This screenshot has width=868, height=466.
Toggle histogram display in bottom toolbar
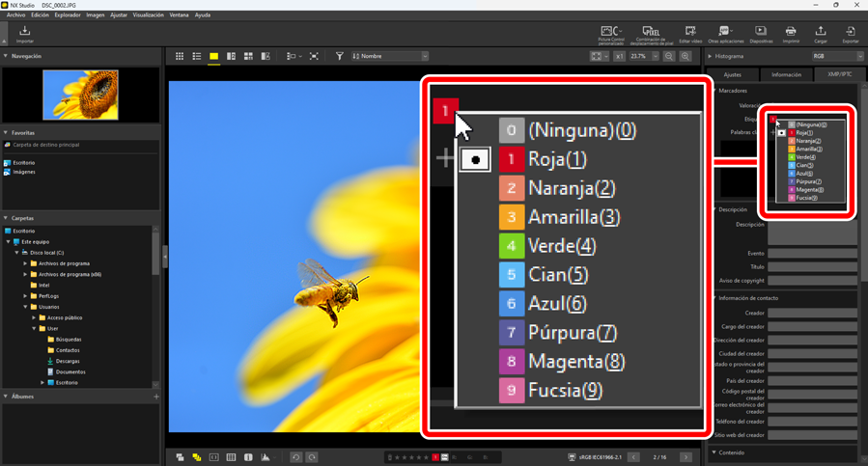click(266, 457)
